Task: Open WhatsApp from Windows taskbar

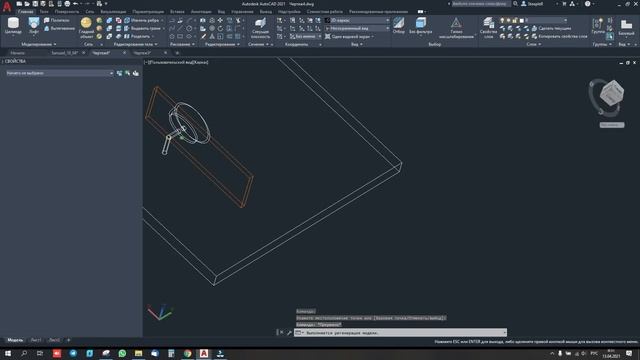Action: 122,353
